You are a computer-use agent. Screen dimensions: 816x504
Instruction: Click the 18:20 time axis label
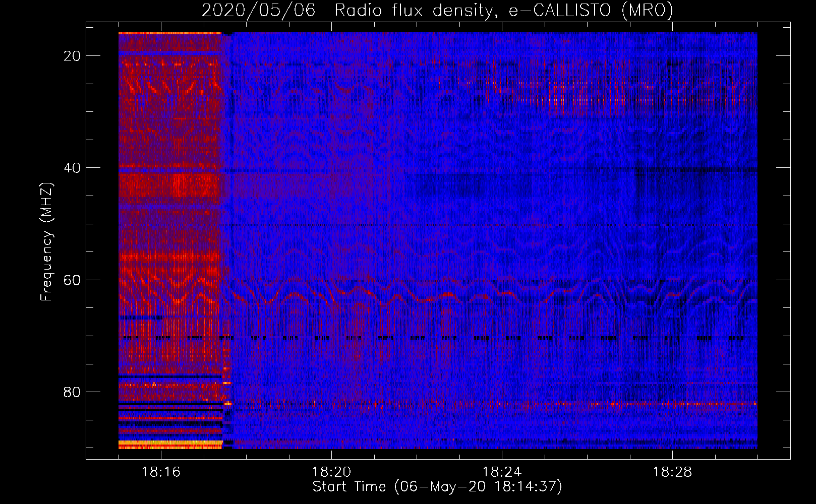(x=331, y=472)
